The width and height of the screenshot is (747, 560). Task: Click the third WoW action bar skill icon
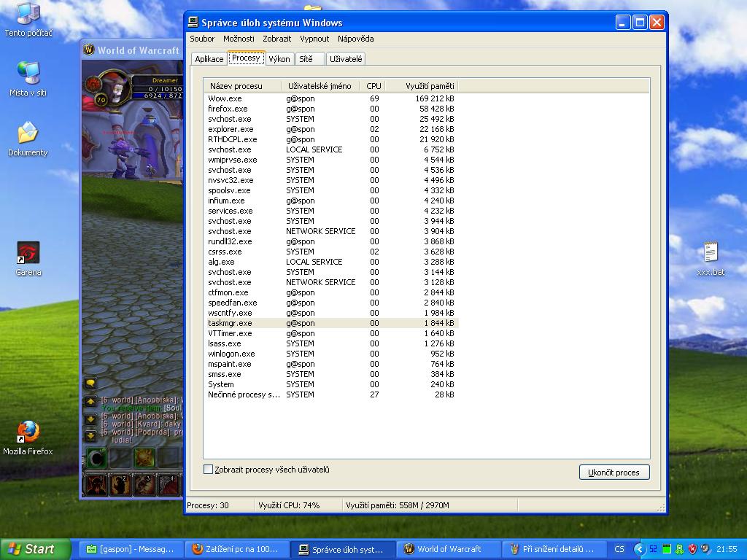[x=144, y=484]
